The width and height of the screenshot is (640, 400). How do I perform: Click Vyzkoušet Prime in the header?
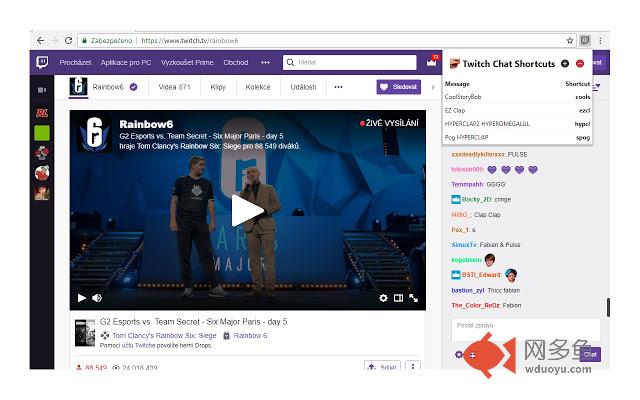coord(187,62)
